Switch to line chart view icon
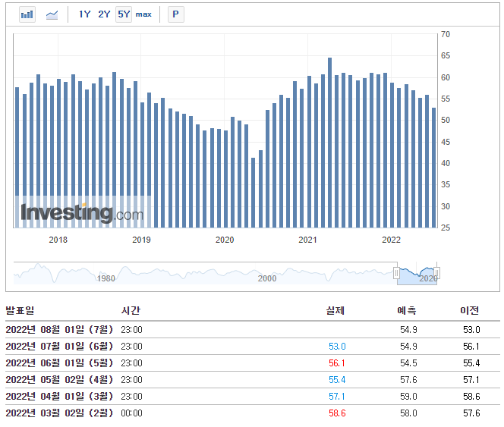Screen dimensions: 504x427 (x=52, y=14)
